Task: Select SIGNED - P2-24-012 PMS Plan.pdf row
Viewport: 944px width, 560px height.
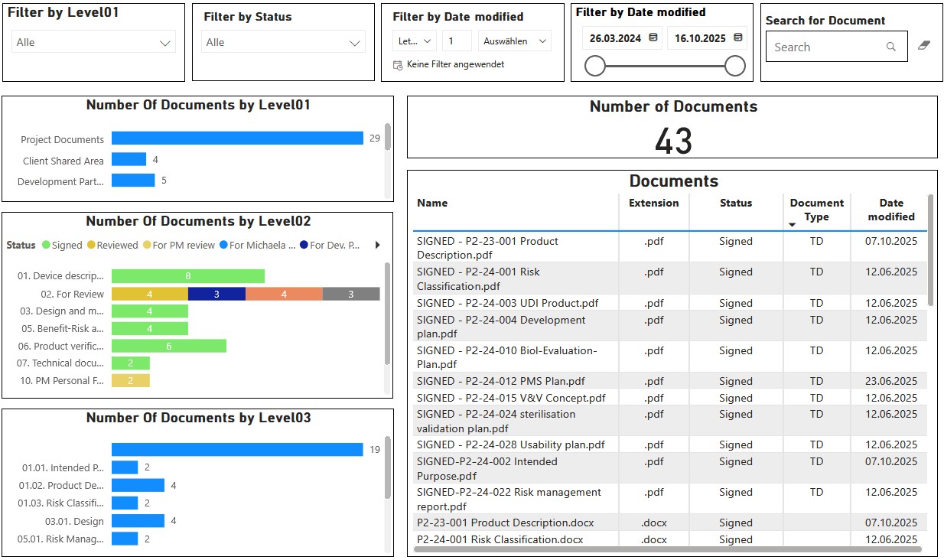Action: tap(501, 381)
